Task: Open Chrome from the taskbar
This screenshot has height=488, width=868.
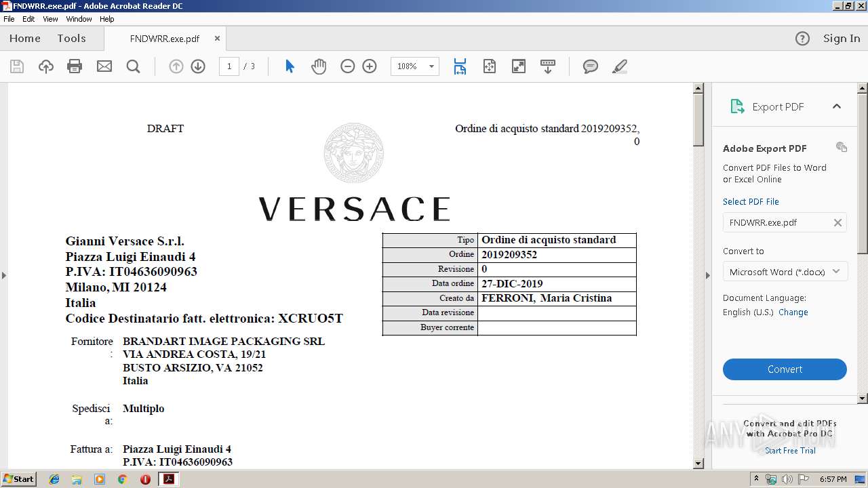Action: pos(123,479)
